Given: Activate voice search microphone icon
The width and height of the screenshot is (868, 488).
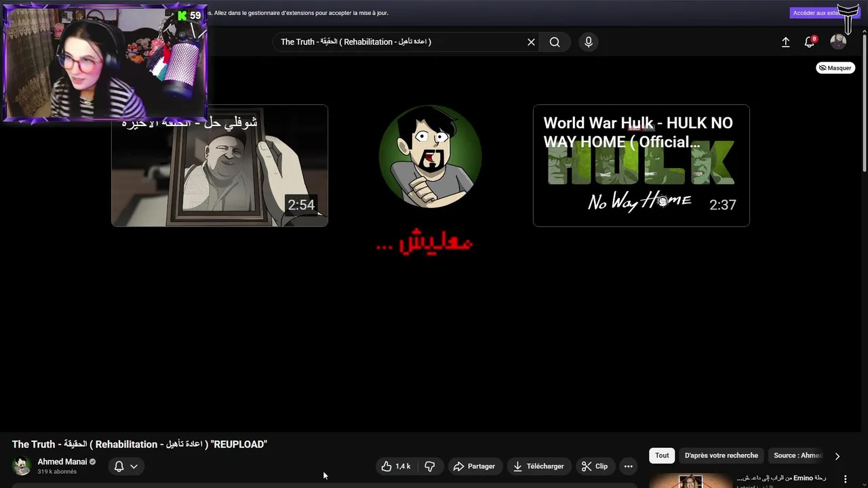Looking at the screenshot, I should click(x=589, y=42).
